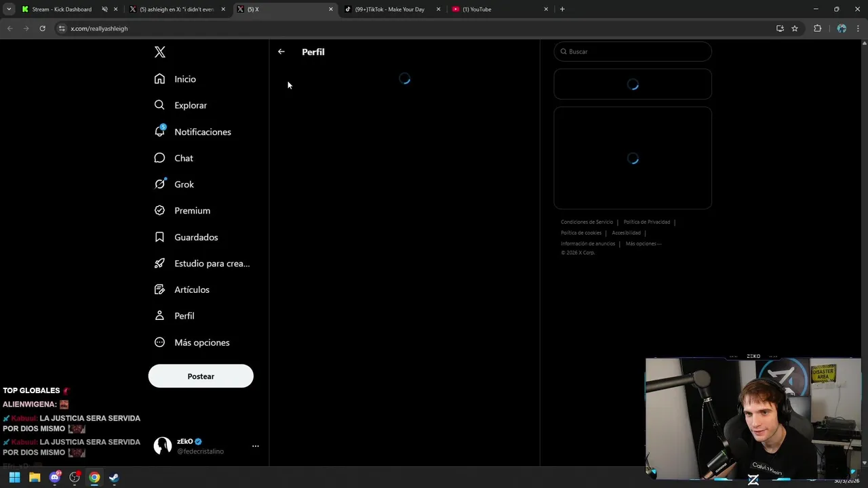Viewport: 868px width, 488px height.
Task: Reload the page
Action: (42, 28)
